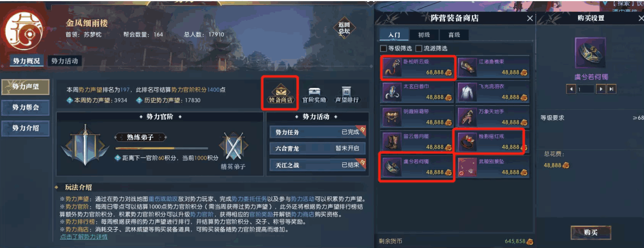Select the 留云借月履 boots item icon
This screenshot has height=248, width=644.
[392, 142]
